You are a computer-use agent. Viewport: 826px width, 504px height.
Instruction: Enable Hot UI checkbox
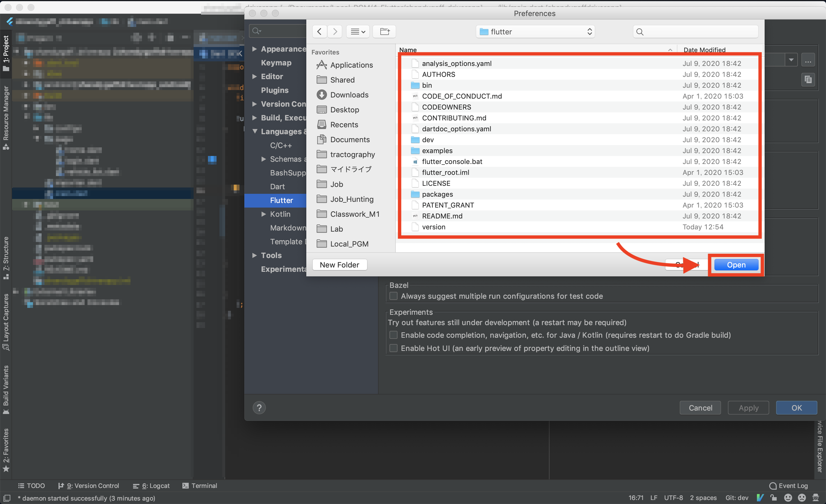[393, 348]
